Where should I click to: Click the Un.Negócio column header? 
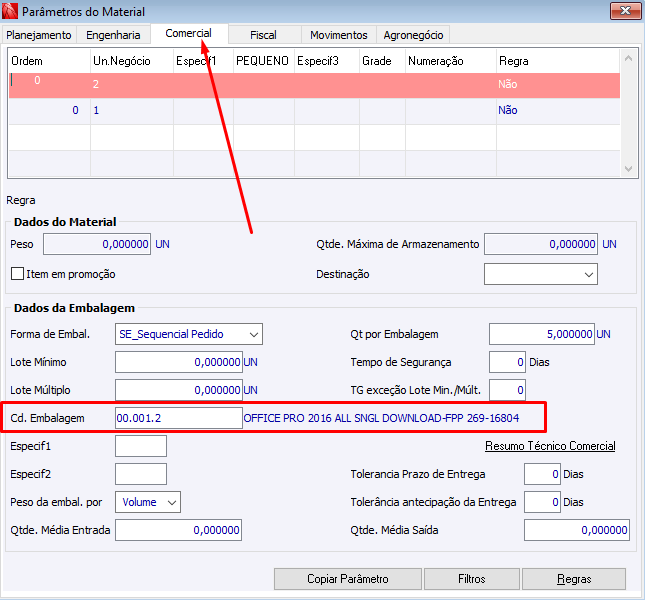pos(132,61)
